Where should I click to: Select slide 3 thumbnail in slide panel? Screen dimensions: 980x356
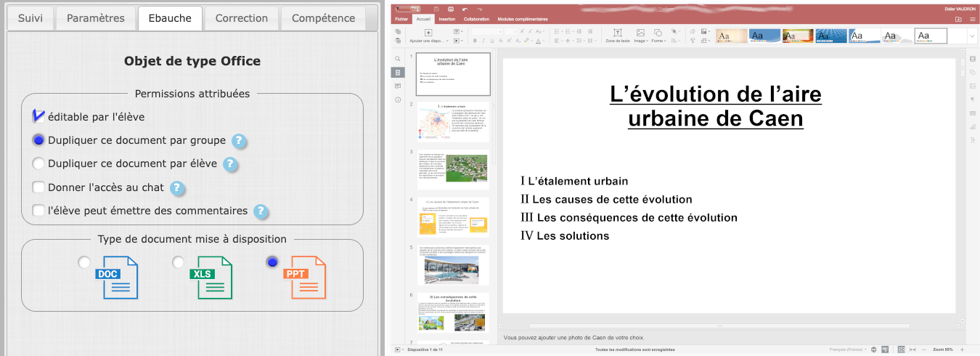[453, 168]
